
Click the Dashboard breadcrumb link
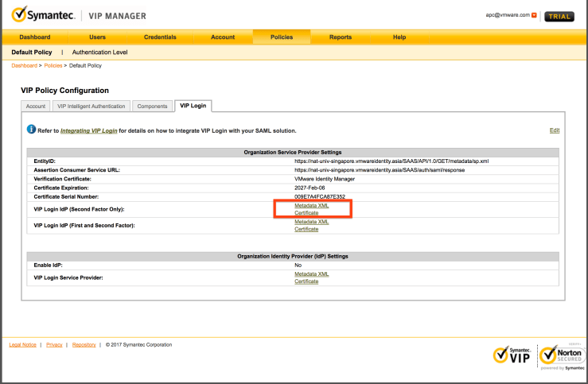[25, 65]
